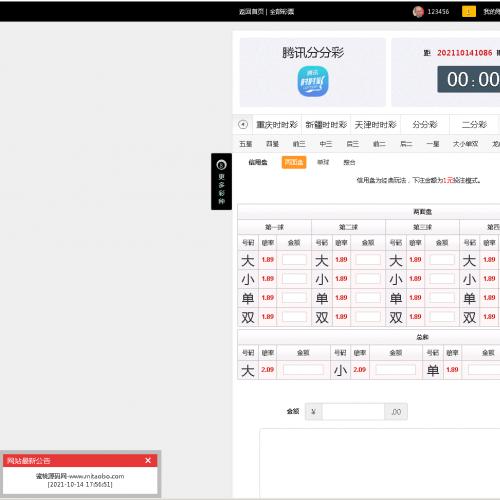Viewport: 500px width, 500px height.
Task: Click the 全部彩票 link
Action: (282, 12)
